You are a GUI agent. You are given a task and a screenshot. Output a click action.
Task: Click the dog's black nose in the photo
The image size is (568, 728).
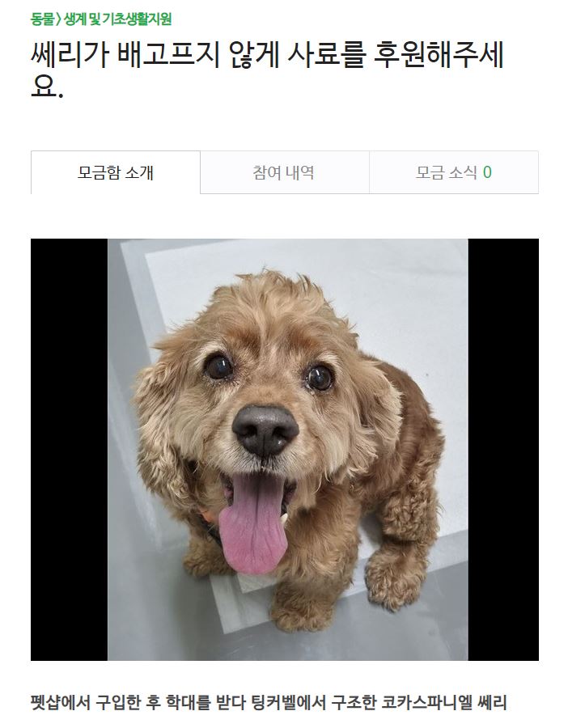[265, 430]
